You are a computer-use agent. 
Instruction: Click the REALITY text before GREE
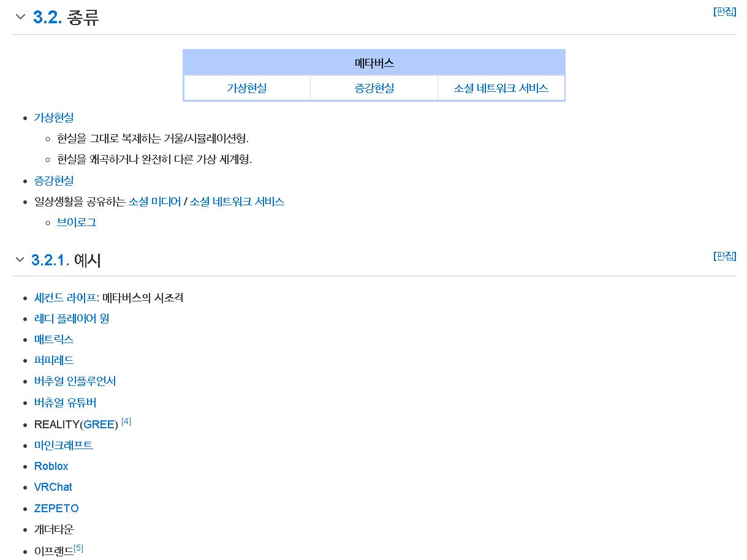tap(57, 425)
